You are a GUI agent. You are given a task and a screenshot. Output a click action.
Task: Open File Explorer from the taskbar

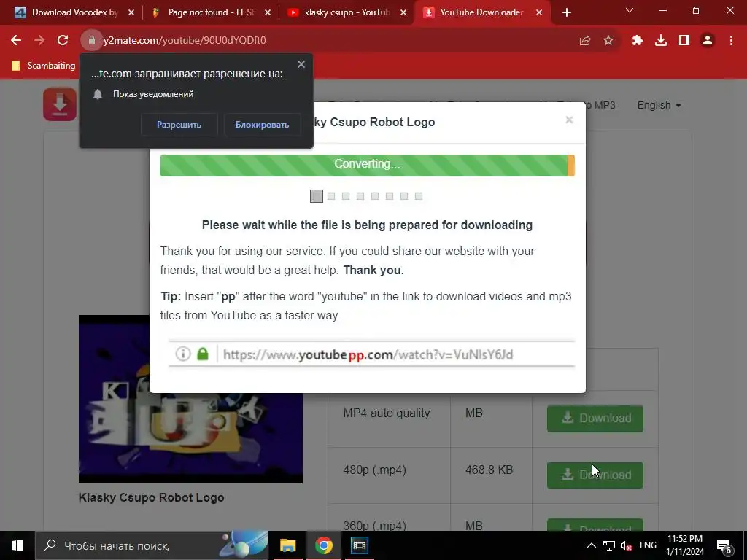click(x=287, y=545)
